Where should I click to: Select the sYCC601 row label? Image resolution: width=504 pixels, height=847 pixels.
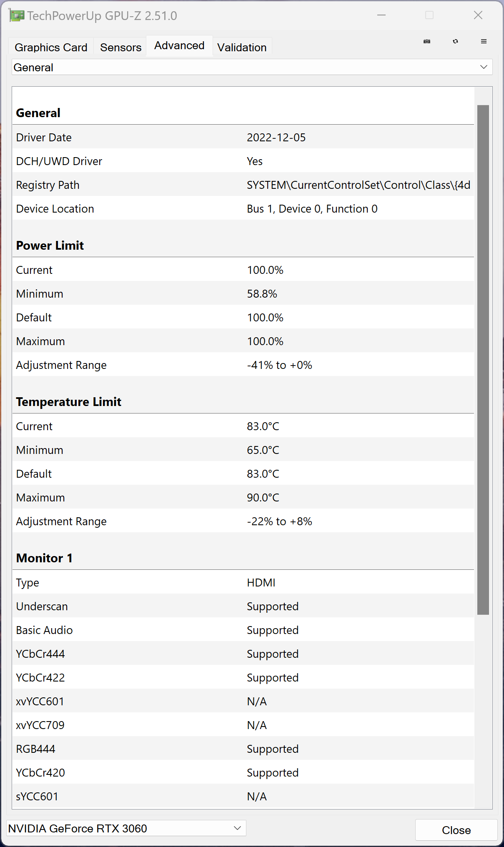pos(37,797)
